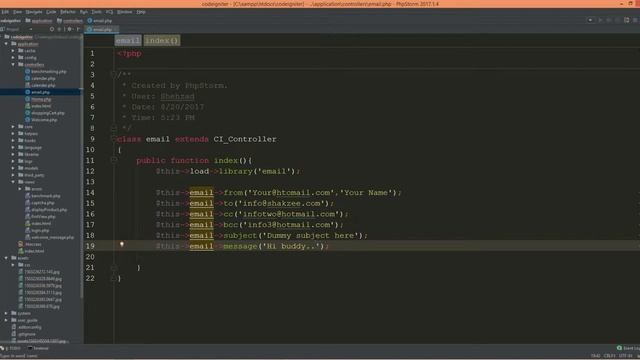Collapse the codeigniter root folder
This screenshot has width=640, height=360.
pyautogui.click(x=2, y=37)
